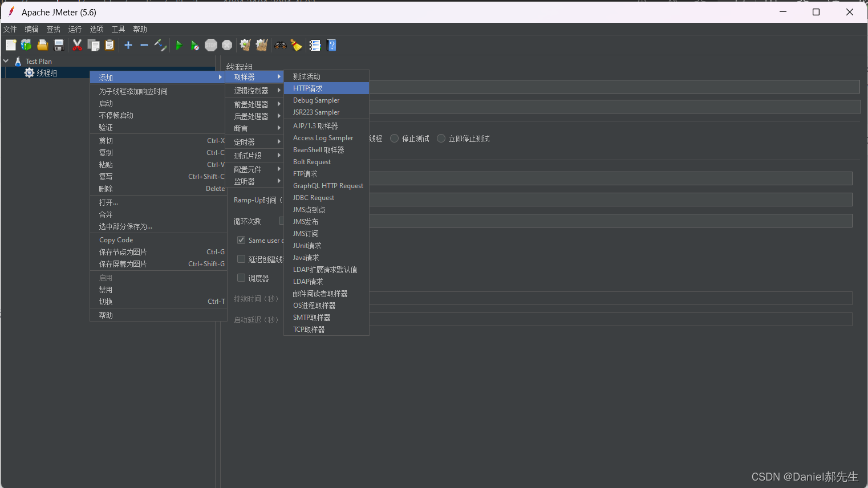This screenshot has width=868, height=488.
Task: Open the Templates icon in toolbar
Action: click(x=26, y=45)
